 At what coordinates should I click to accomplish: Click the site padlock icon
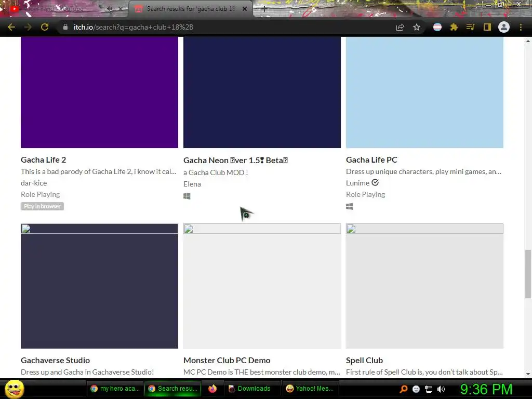click(65, 27)
